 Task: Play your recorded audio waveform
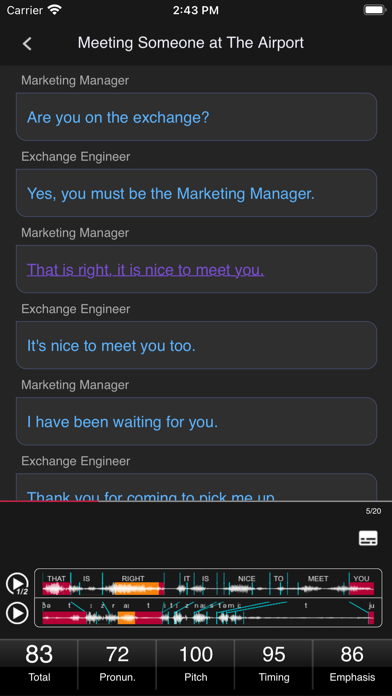tap(17, 613)
